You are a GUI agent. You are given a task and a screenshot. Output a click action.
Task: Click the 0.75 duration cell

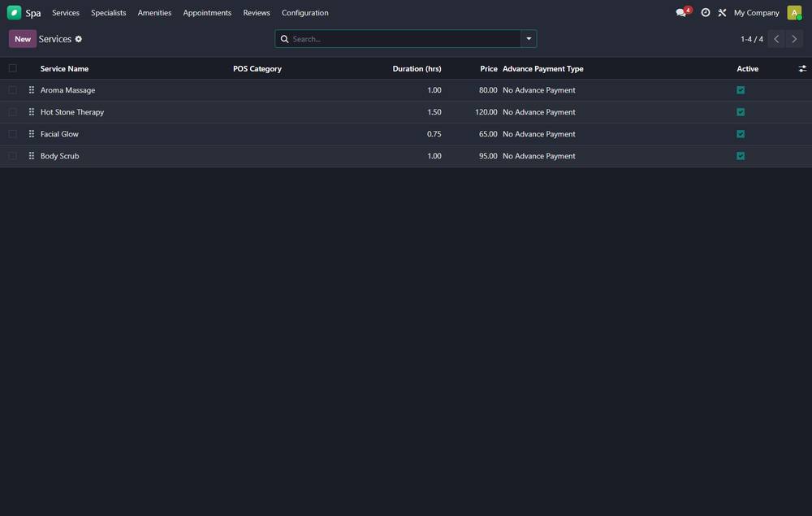[434, 133]
